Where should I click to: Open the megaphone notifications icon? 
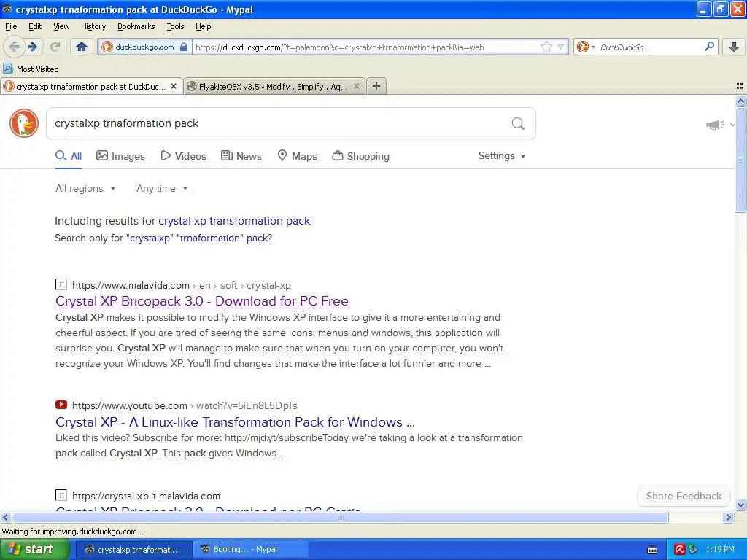coord(715,125)
